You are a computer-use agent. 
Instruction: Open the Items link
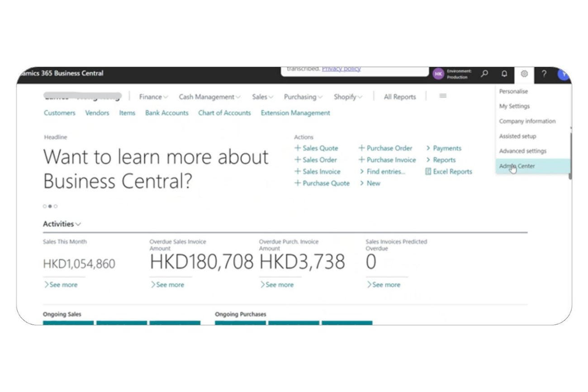[x=127, y=113]
